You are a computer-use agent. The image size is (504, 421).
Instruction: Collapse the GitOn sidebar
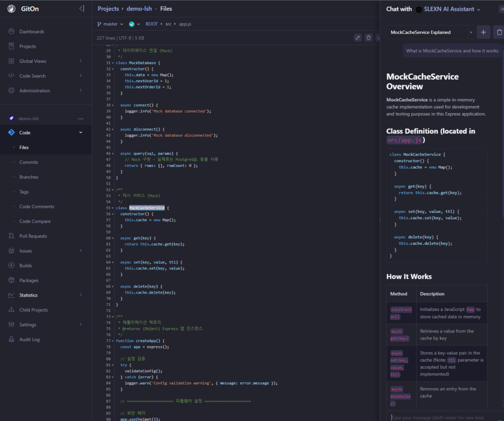(82, 9)
